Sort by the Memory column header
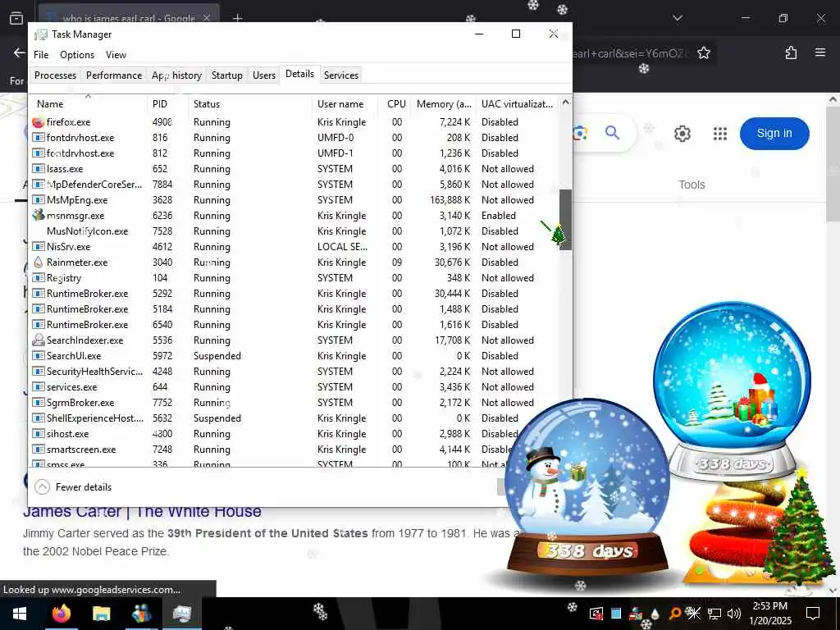 [x=444, y=103]
